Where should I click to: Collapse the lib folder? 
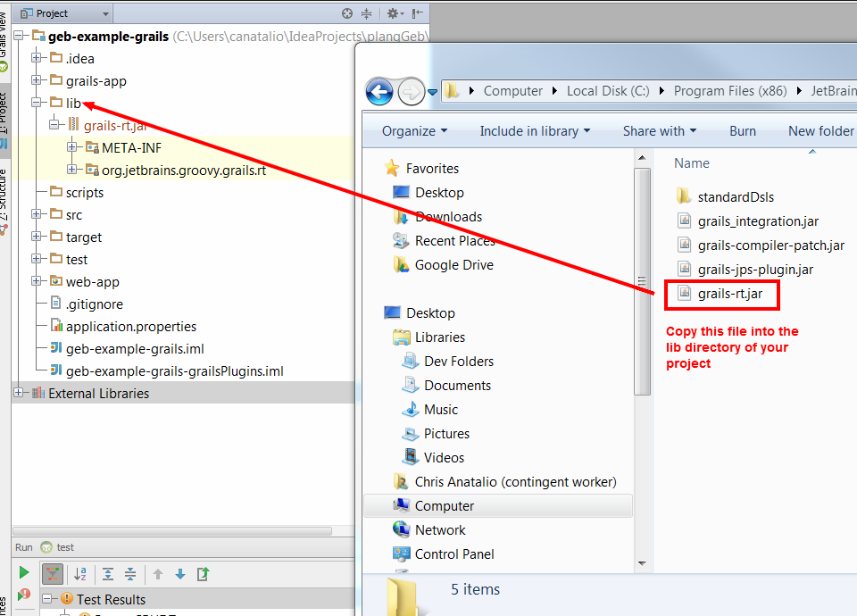(x=36, y=102)
